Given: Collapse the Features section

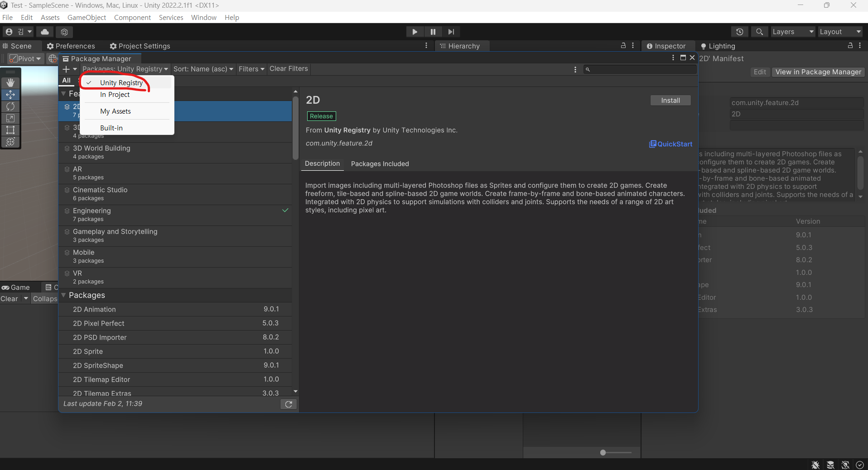Looking at the screenshot, I should point(64,94).
